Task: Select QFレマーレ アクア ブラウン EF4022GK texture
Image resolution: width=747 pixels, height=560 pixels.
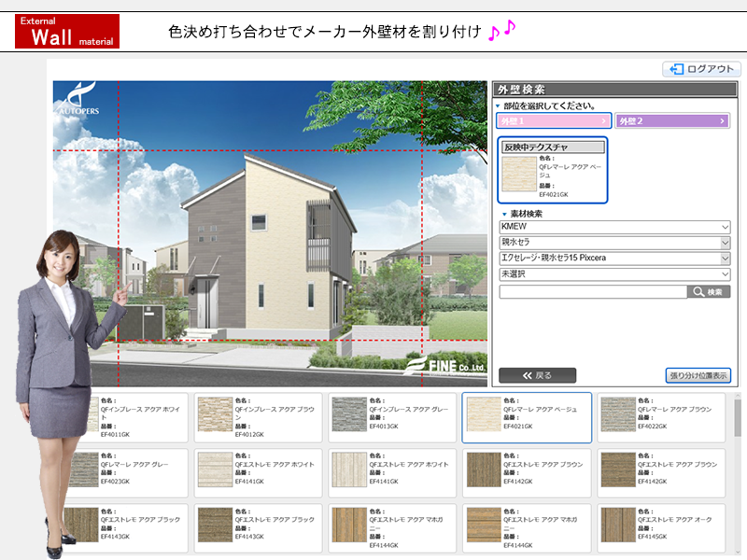Action: (661, 417)
